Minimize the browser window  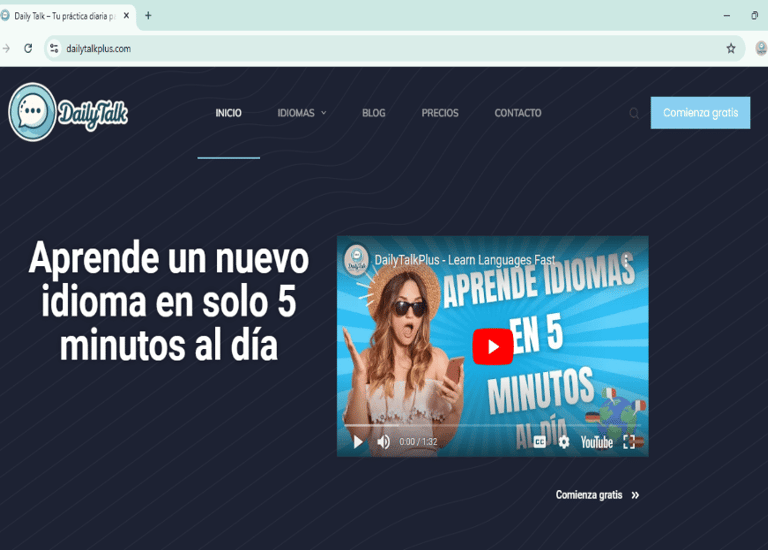click(x=727, y=16)
